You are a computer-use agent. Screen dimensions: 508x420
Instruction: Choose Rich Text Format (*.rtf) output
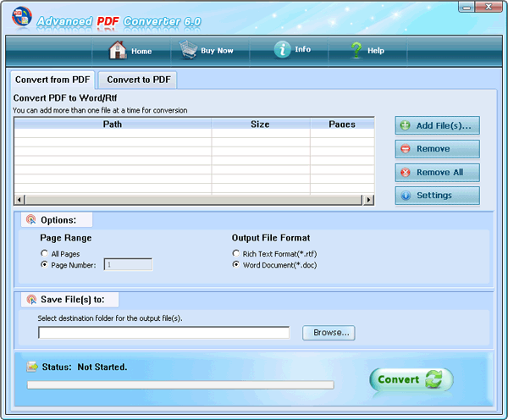click(x=236, y=253)
